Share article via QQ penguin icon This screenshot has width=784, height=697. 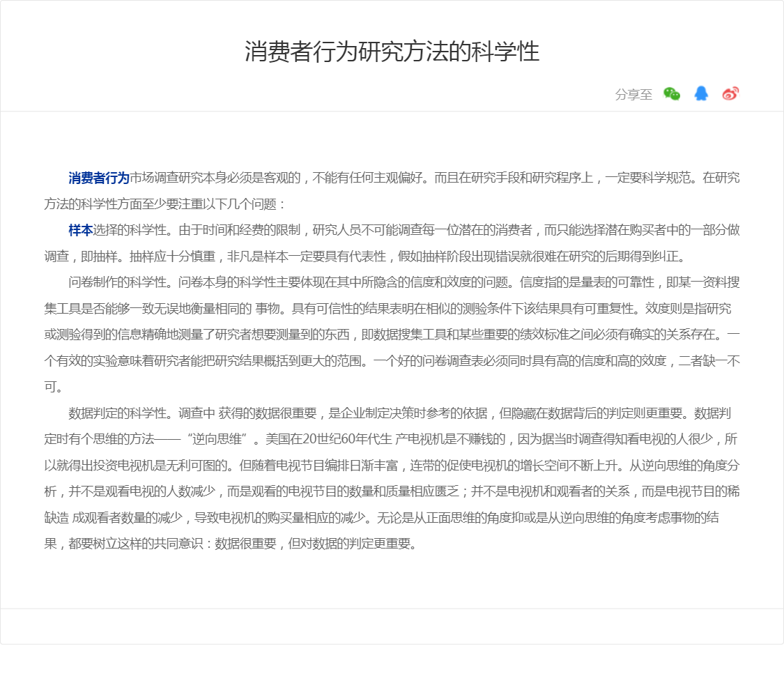point(701,93)
